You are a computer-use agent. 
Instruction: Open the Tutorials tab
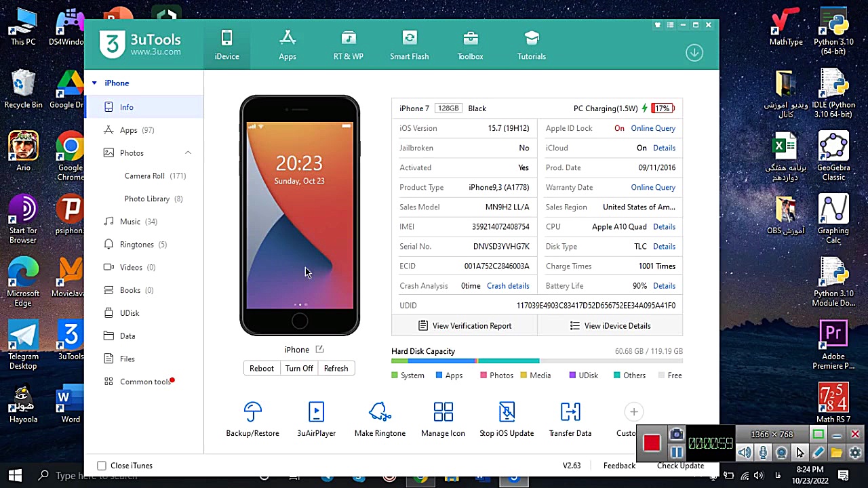tap(532, 45)
